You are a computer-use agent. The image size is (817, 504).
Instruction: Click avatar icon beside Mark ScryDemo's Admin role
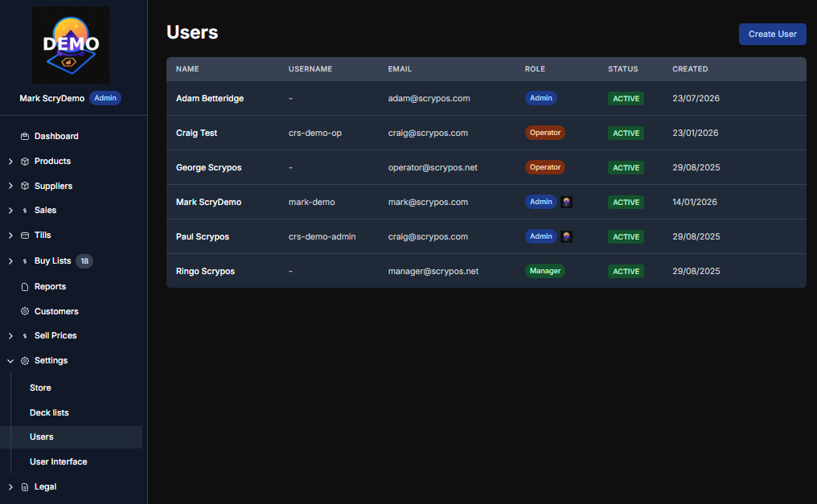point(566,202)
